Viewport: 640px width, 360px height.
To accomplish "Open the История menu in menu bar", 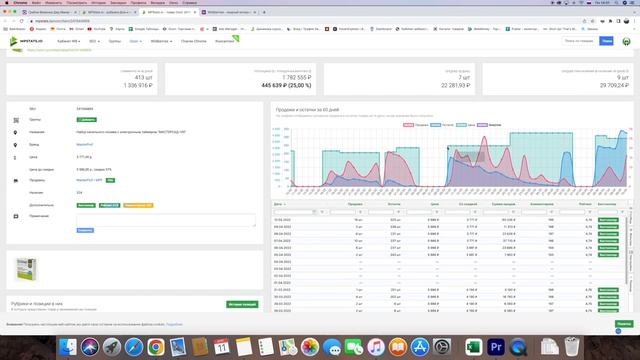I will click(x=98, y=2).
